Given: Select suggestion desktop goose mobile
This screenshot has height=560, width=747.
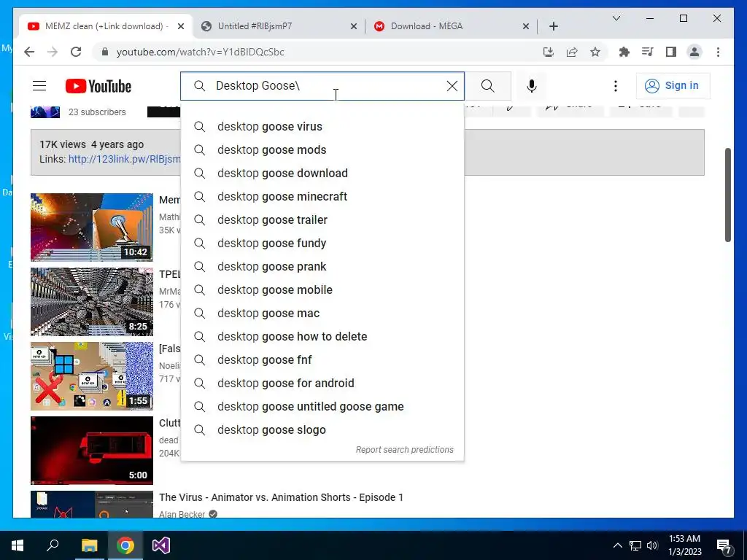Looking at the screenshot, I should point(322,289).
